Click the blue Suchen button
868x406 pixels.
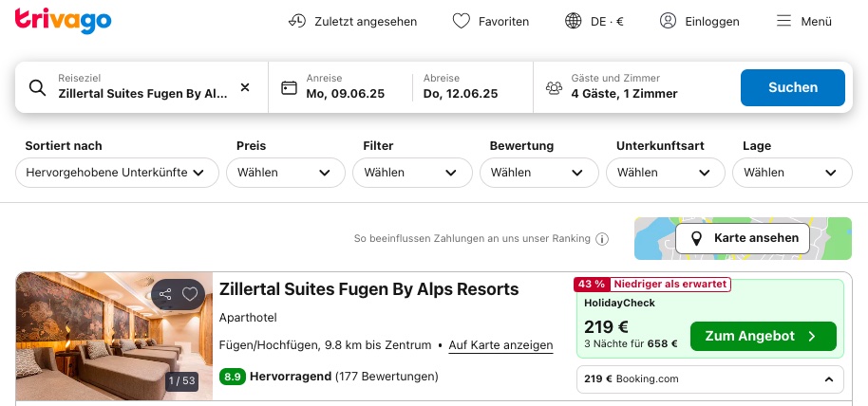point(793,87)
